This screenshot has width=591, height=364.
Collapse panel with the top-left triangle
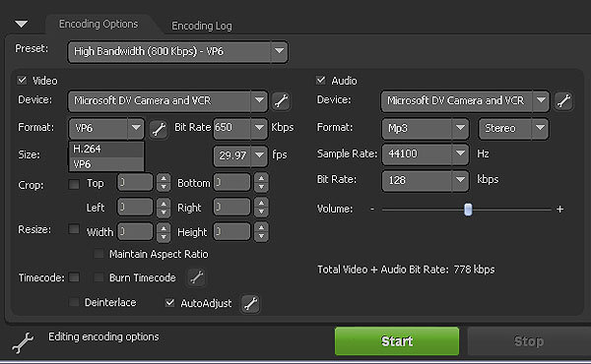[21, 25]
